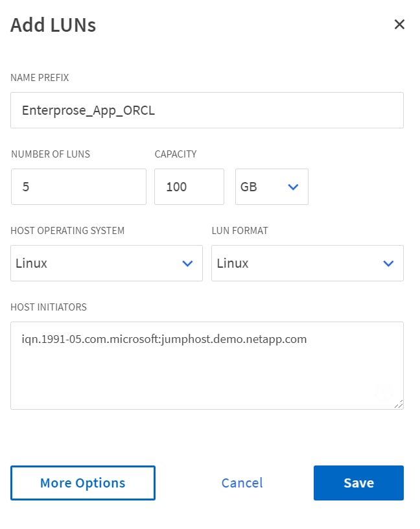Select Linux text in LUN Format box
This screenshot has height=529, width=420.
233,263
